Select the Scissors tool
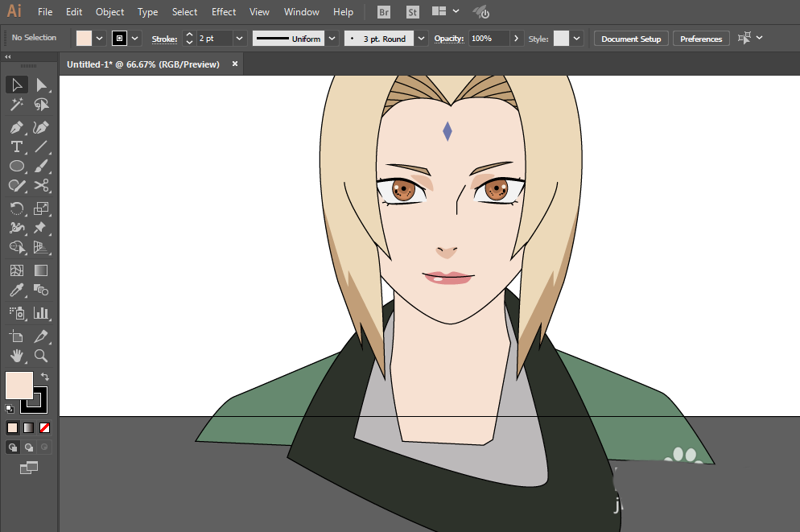Viewport: 800px width, 532px height. pyautogui.click(x=41, y=186)
